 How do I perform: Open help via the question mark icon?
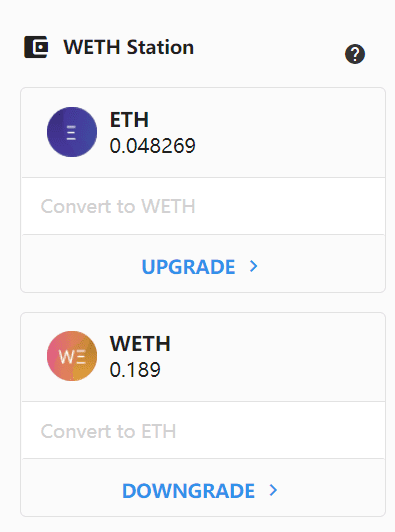(x=355, y=54)
